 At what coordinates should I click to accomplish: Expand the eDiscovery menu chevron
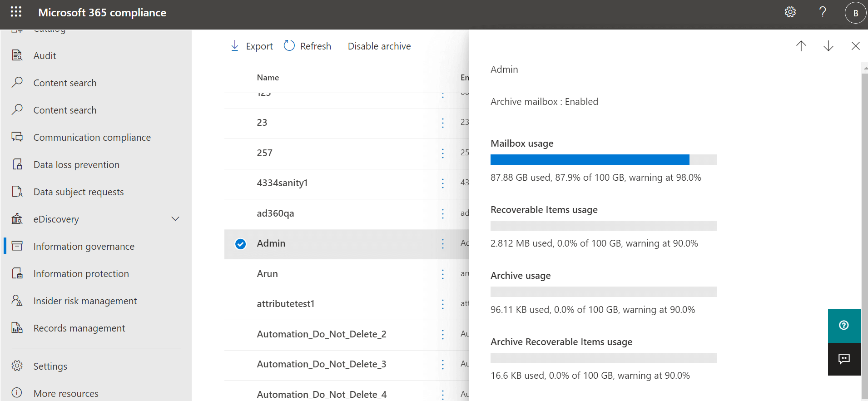point(175,219)
